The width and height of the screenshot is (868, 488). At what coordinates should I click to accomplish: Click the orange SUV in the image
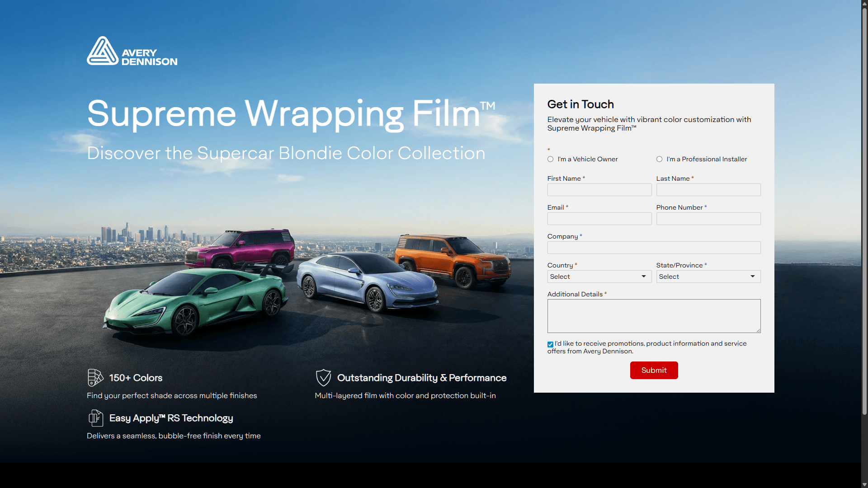pos(453,261)
